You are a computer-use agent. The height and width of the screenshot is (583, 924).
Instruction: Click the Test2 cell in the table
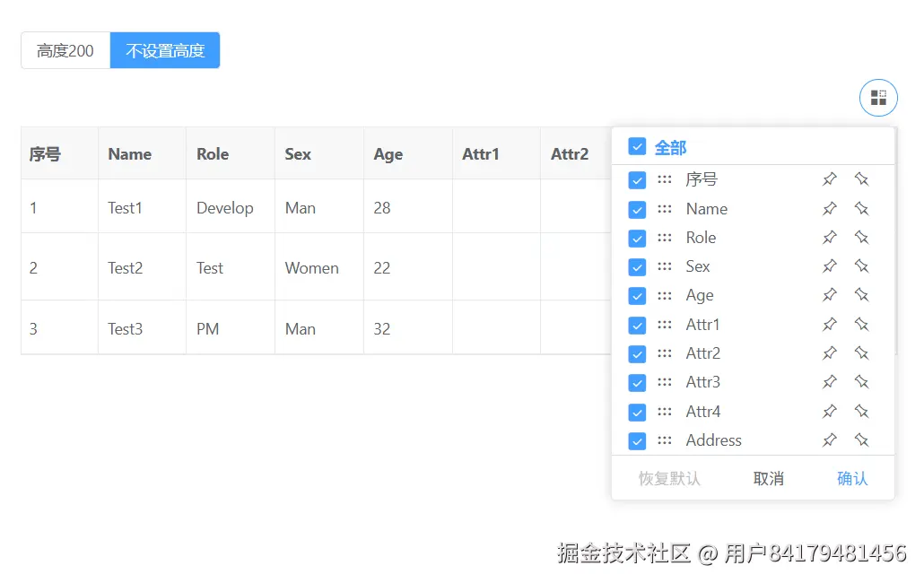tap(126, 268)
